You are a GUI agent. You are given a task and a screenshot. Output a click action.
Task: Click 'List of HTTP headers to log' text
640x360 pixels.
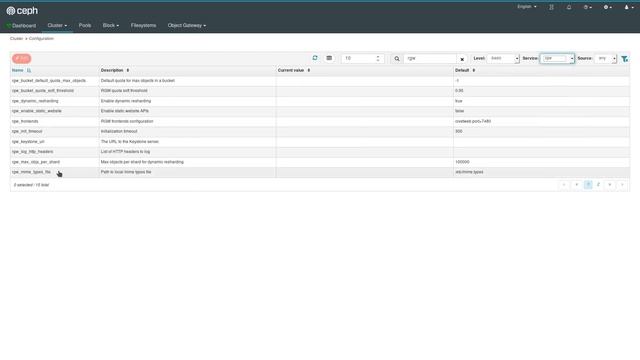tap(125, 152)
